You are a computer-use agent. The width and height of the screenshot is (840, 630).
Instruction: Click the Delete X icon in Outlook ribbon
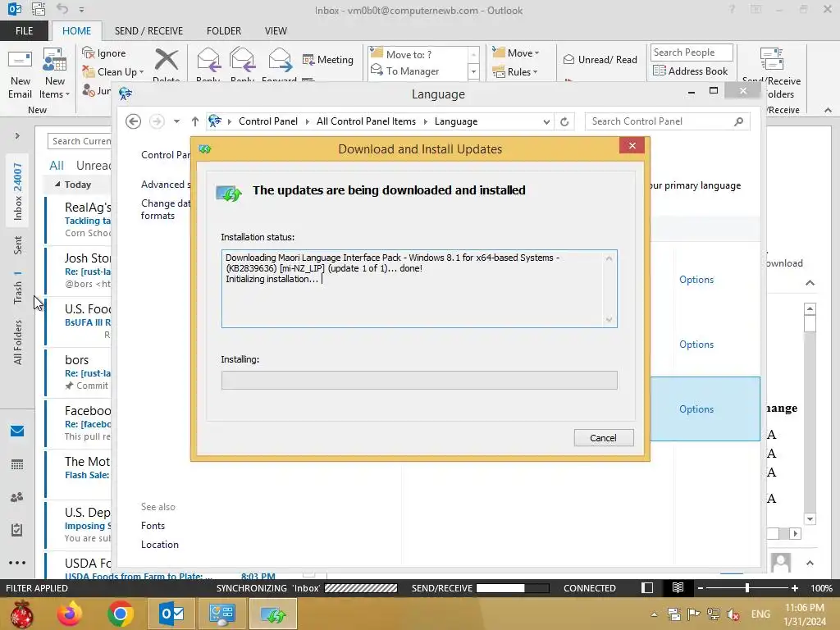click(x=166, y=59)
